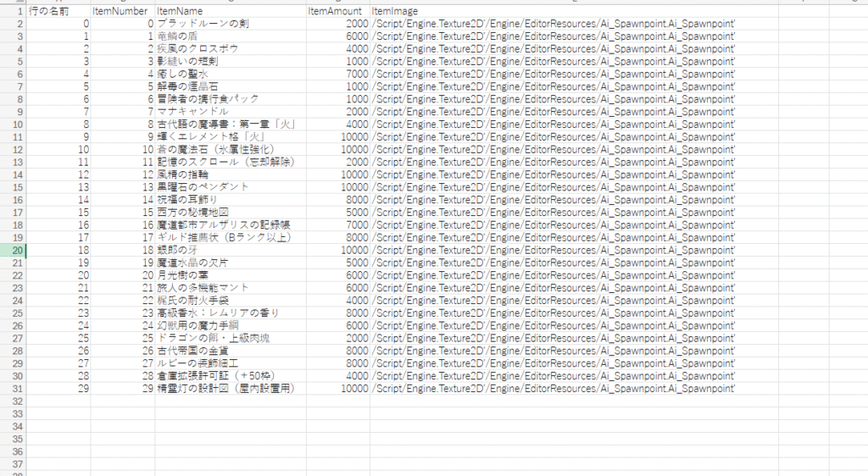Screen dimensions: 868x476
Task: Select spreadsheet row header 1
Action: click(x=13, y=11)
